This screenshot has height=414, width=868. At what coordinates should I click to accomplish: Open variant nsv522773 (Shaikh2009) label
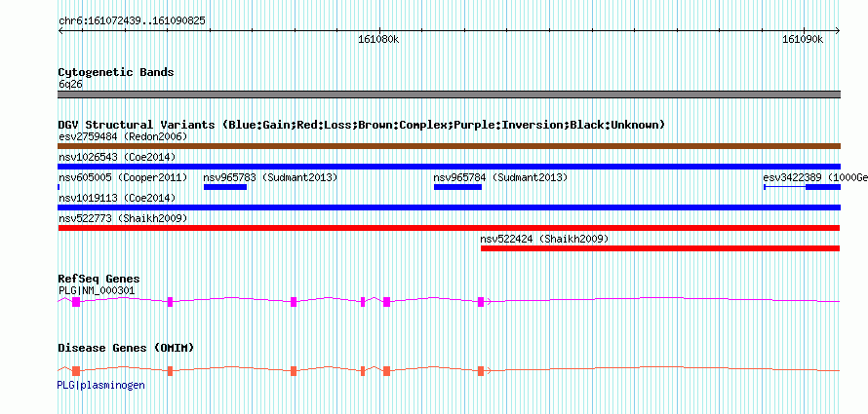tap(123, 218)
